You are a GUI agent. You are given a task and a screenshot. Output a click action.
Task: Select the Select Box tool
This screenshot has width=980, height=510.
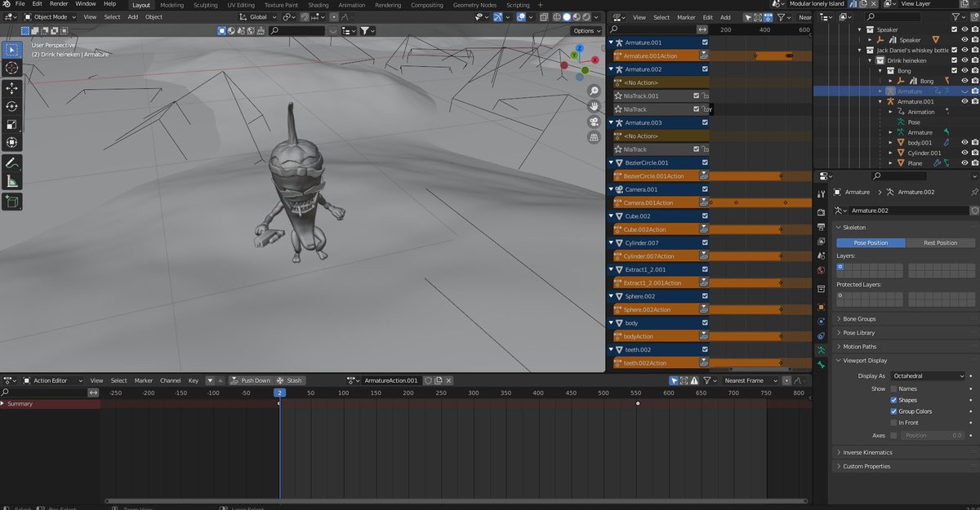[11, 51]
